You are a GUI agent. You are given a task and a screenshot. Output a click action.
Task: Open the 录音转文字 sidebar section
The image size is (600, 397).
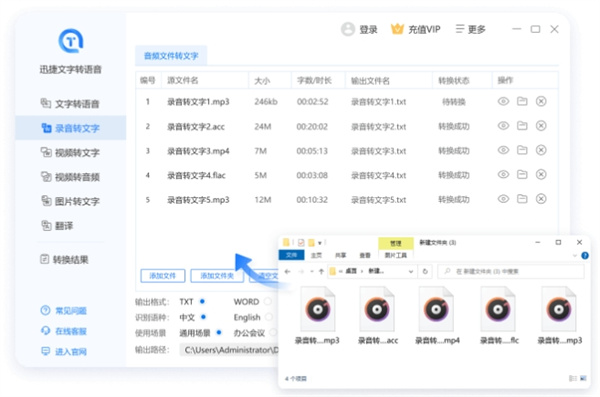coord(71,128)
